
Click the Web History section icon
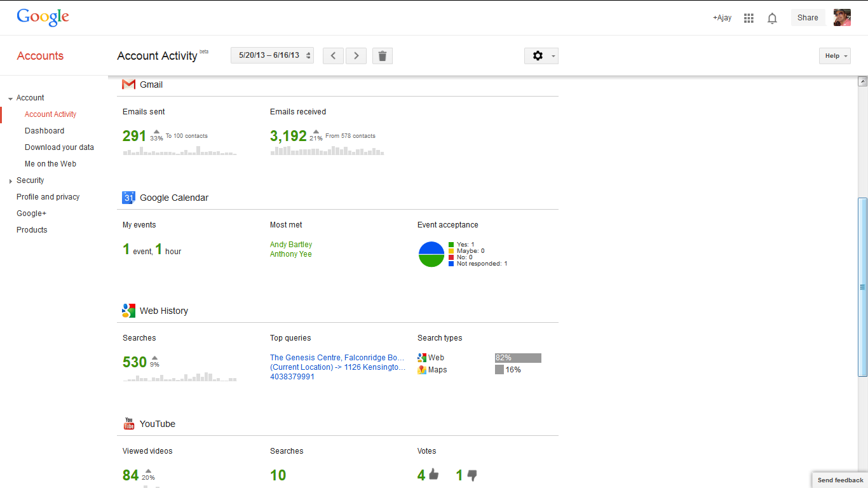[129, 311]
